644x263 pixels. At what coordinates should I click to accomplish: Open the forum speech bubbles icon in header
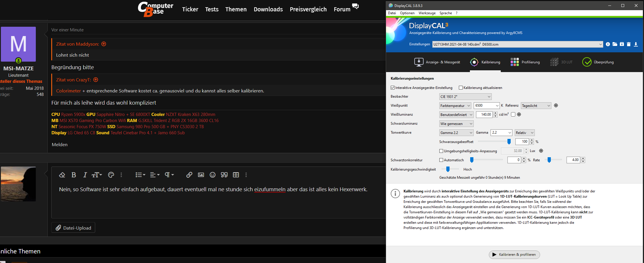coord(355,6)
